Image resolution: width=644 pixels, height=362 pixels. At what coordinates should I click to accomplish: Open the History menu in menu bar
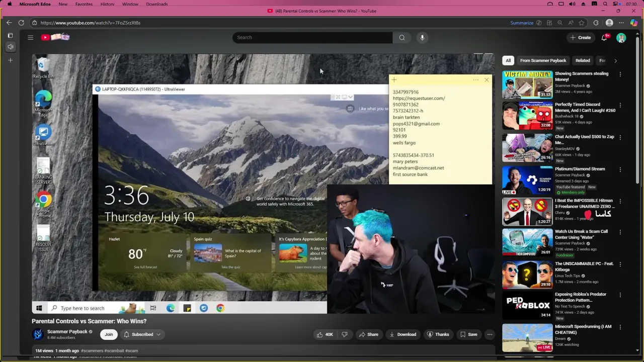107,4
